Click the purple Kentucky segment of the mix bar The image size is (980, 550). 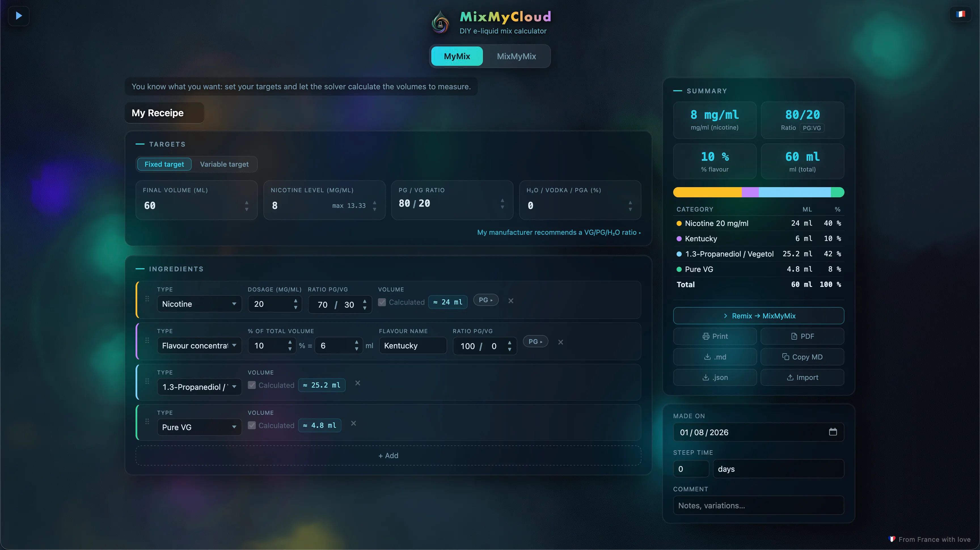(x=750, y=192)
